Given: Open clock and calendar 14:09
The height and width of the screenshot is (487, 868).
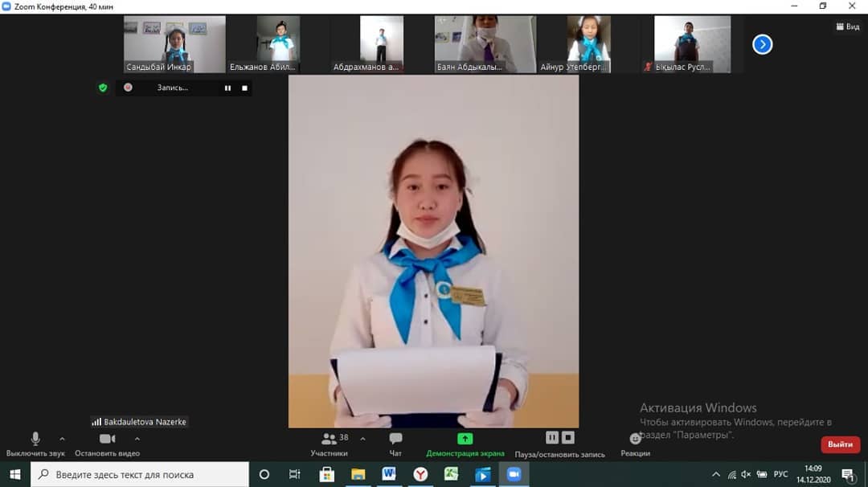Looking at the screenshot, I should 813,474.
